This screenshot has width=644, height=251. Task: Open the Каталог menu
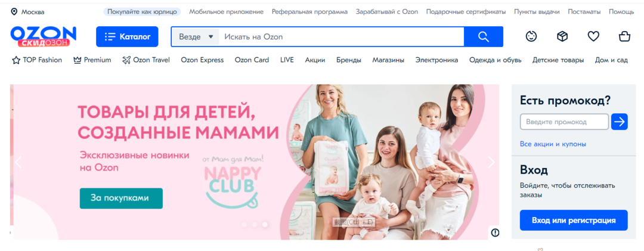point(127,36)
